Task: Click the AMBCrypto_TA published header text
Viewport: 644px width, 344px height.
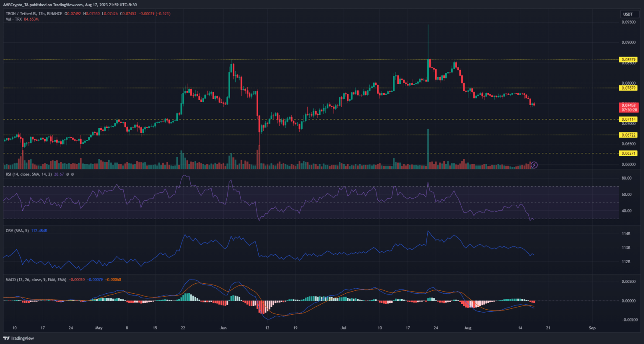Action: pyautogui.click(x=71, y=5)
